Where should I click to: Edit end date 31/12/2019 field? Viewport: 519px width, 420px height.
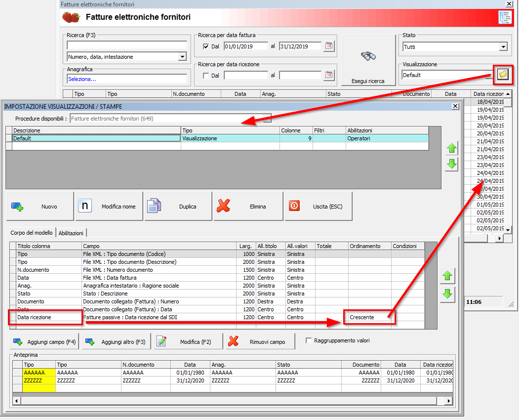click(300, 46)
